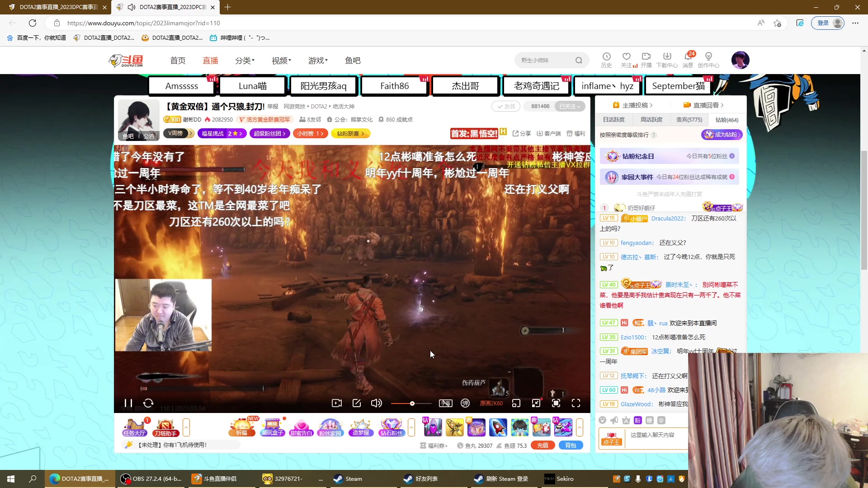Screen dimensions: 868x488
Task: Refresh the stream with the reload icon
Action: [148, 403]
